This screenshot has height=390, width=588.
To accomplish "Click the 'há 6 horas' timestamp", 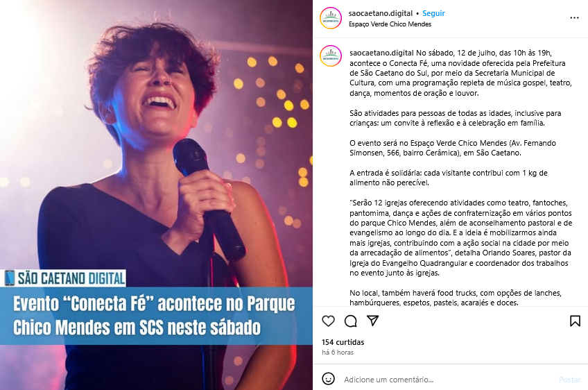I will [x=338, y=352].
